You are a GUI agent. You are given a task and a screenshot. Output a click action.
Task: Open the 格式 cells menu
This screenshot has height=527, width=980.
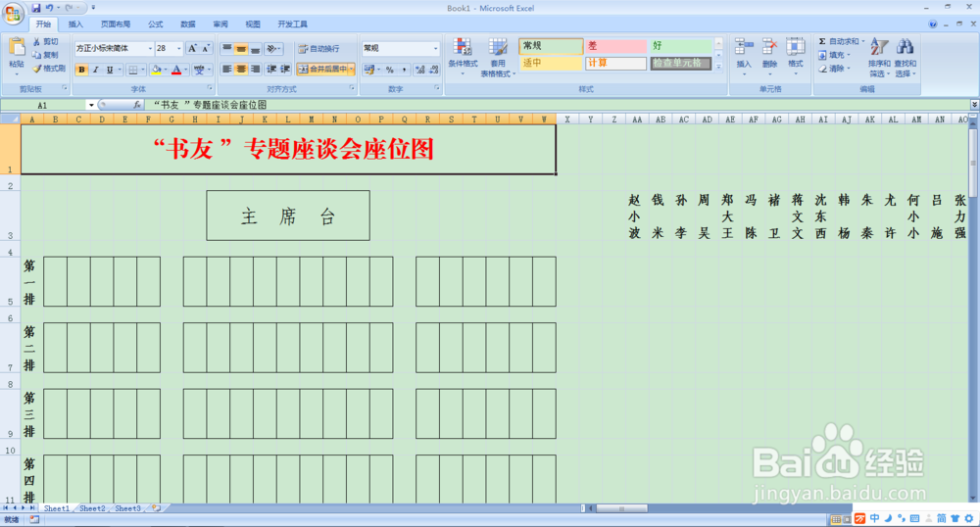click(x=795, y=56)
